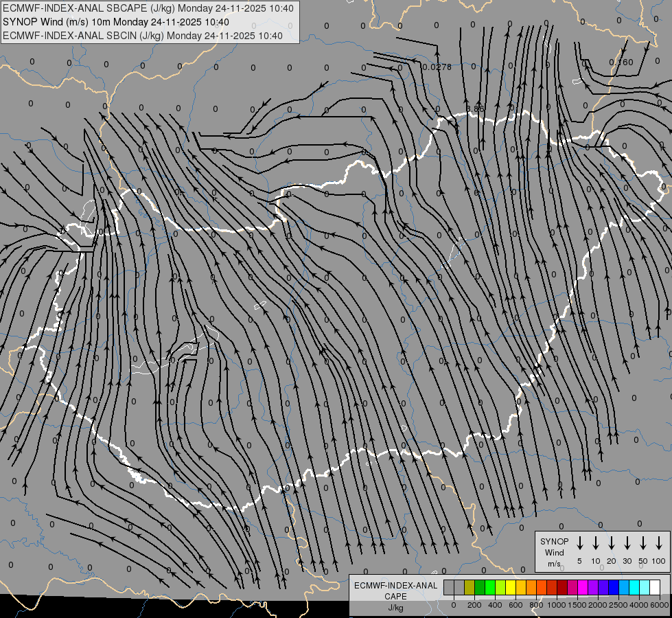Click the 100 m/s wind arrow in legend

pos(659,543)
